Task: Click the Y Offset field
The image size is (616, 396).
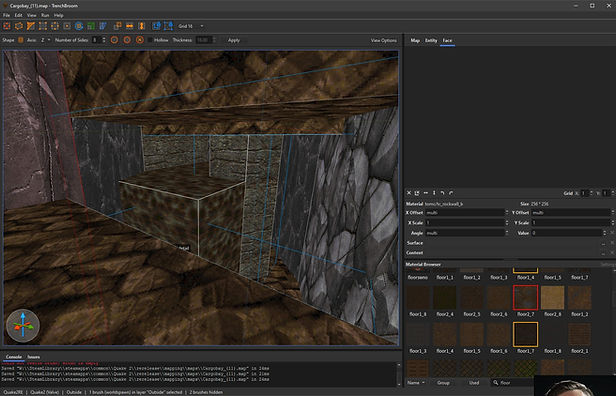Action: [x=571, y=213]
